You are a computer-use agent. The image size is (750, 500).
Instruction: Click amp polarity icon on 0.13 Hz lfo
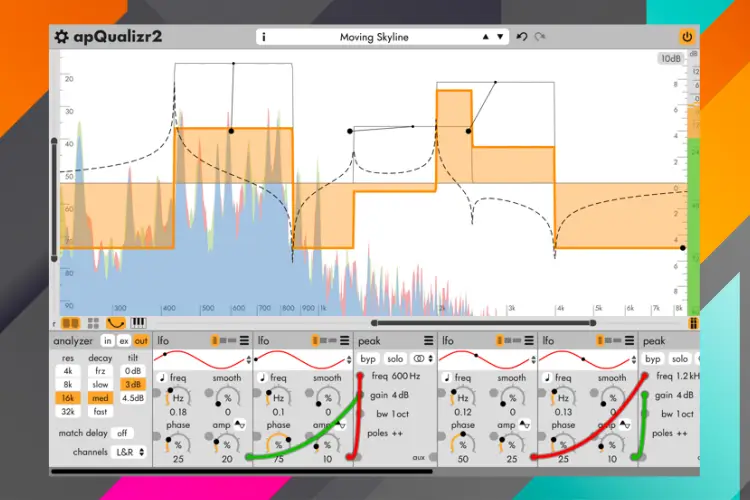(x=625, y=424)
